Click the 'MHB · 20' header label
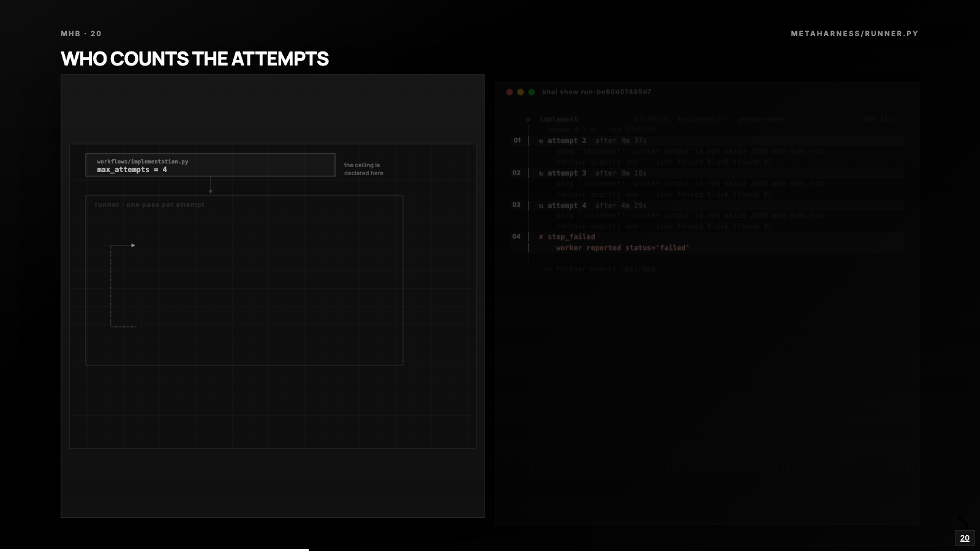The width and height of the screenshot is (980, 551). tap(81, 34)
